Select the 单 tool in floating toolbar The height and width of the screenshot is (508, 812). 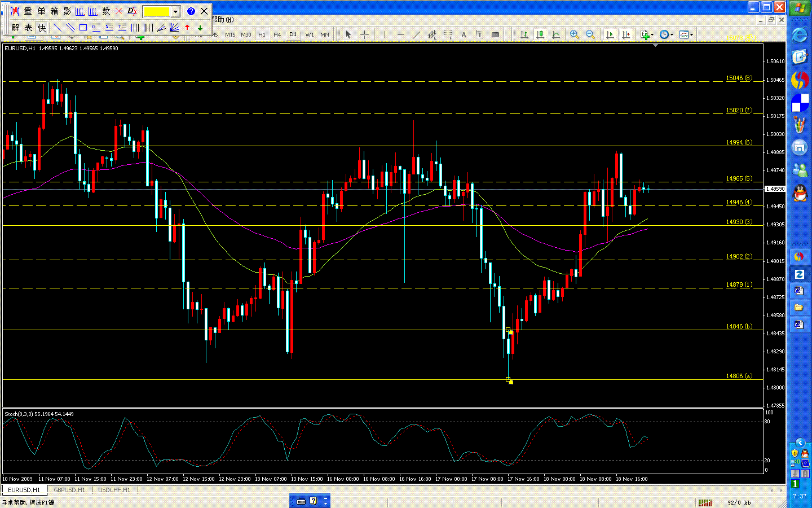click(x=41, y=11)
